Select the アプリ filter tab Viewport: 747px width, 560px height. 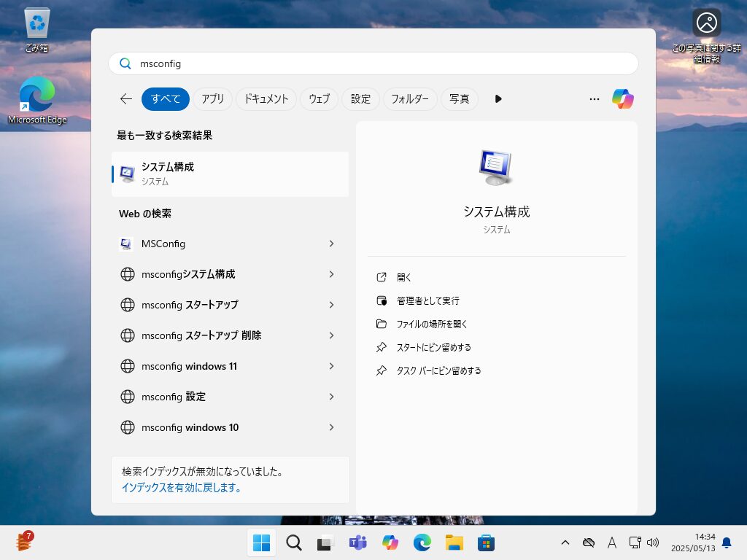[x=212, y=99]
